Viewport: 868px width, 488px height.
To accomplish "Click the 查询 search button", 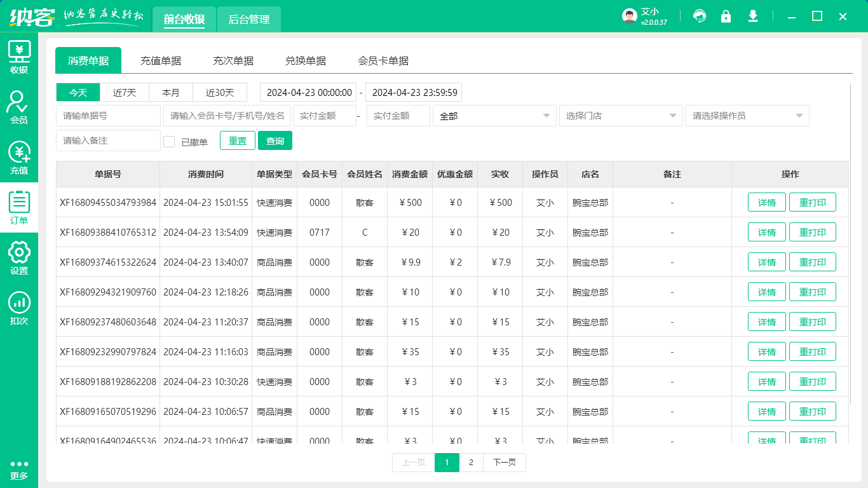I will tap(275, 140).
